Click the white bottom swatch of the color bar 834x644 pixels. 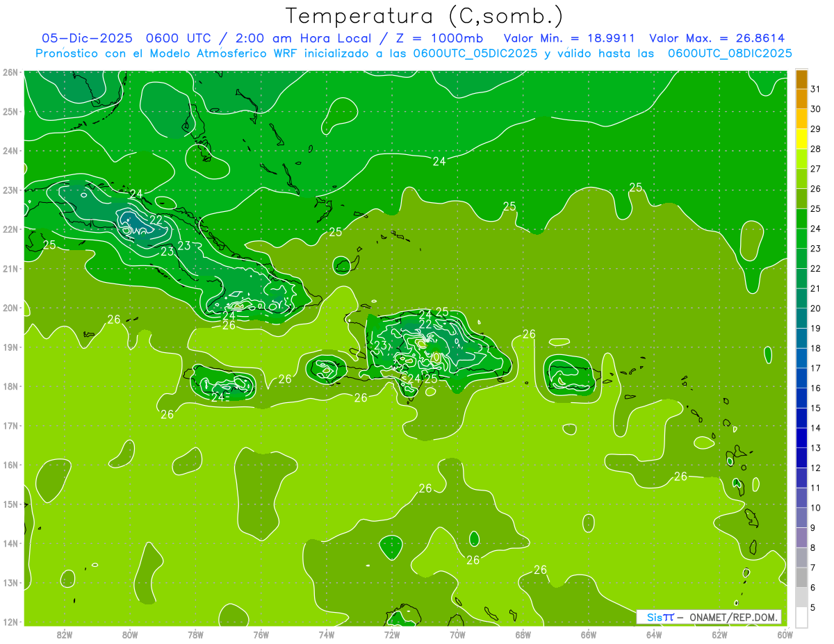[801, 616]
